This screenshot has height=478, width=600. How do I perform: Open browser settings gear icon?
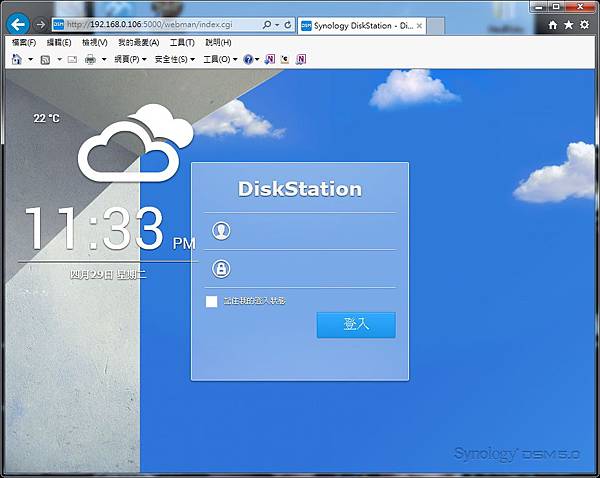coord(584,25)
